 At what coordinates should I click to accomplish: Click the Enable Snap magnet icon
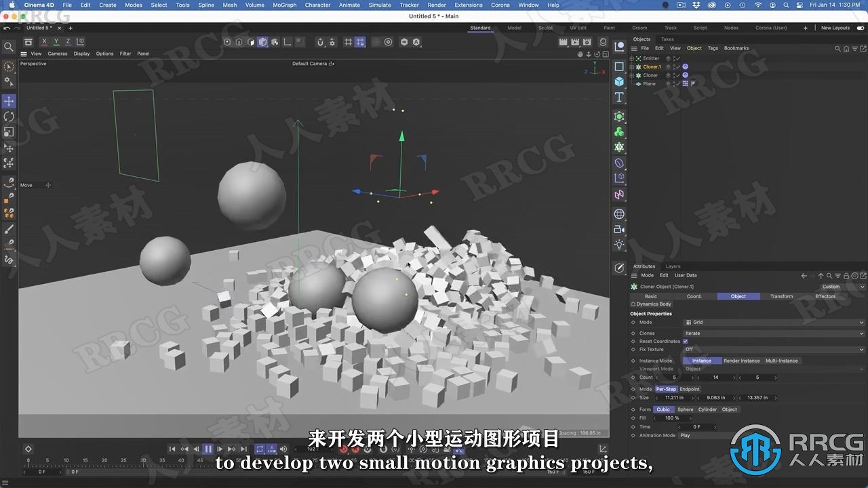pyautogui.click(x=321, y=42)
